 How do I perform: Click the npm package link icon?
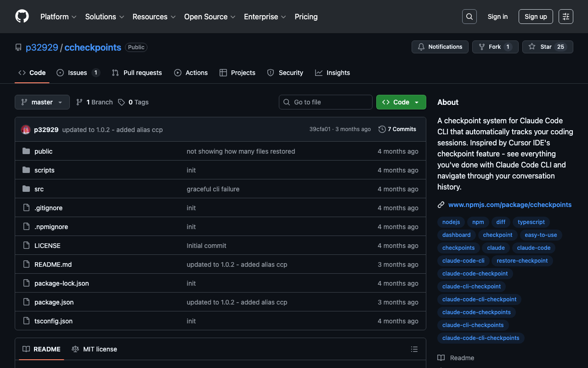point(441,205)
